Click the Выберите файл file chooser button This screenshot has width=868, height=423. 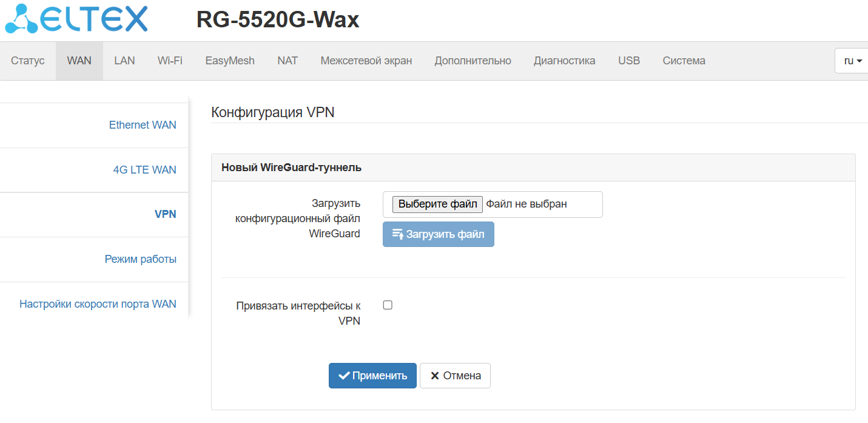437,205
